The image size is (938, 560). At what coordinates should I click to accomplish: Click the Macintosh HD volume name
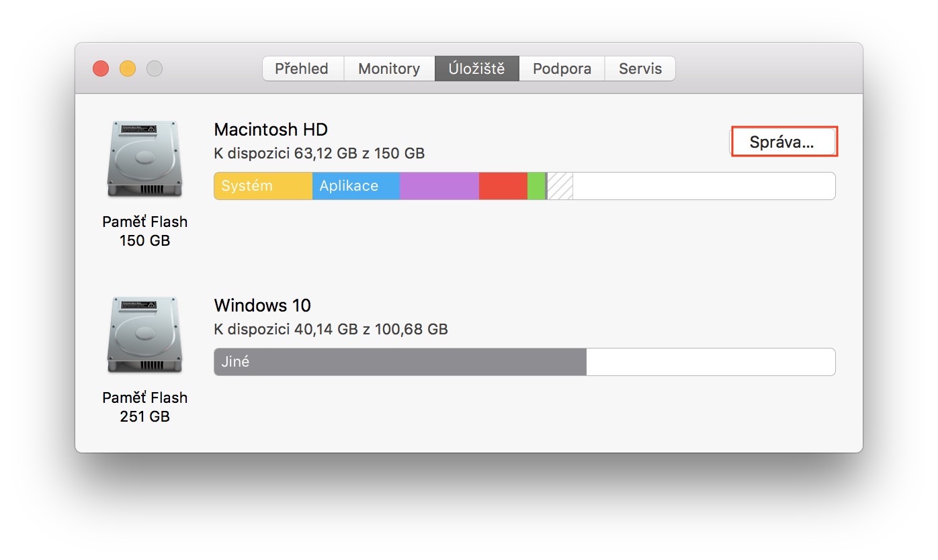[x=271, y=130]
